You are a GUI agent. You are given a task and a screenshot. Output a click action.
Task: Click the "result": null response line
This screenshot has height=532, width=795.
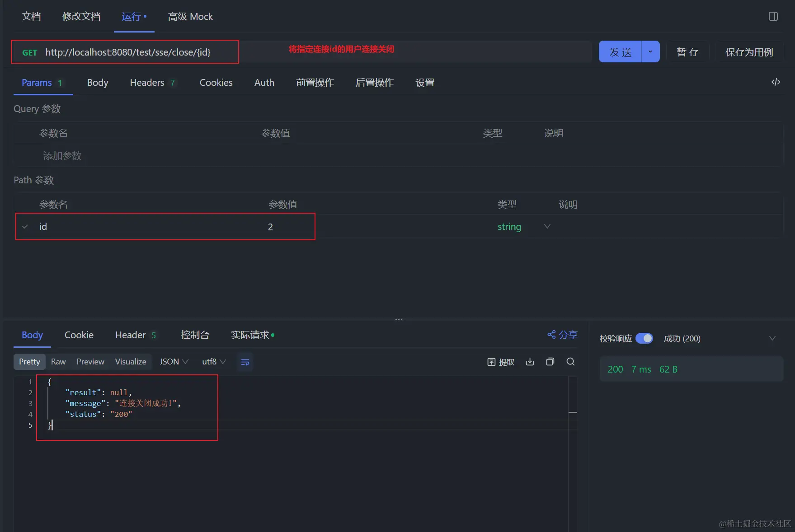point(99,392)
